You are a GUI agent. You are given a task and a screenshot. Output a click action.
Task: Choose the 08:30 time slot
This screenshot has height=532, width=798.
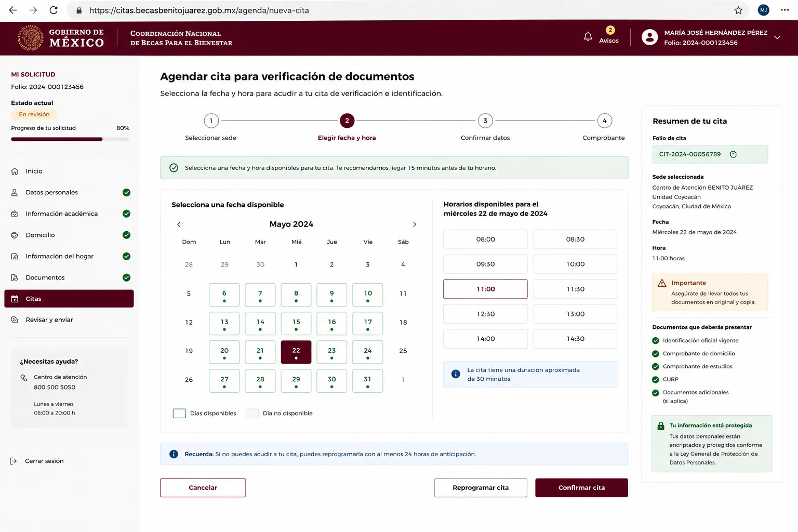pos(575,239)
